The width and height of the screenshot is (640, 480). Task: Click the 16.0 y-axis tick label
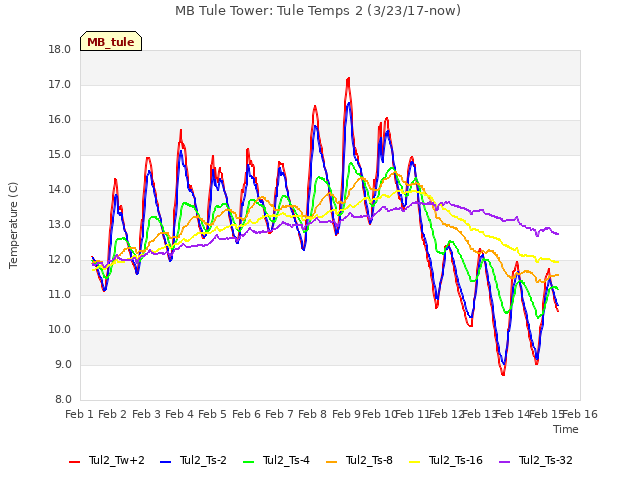point(60,120)
